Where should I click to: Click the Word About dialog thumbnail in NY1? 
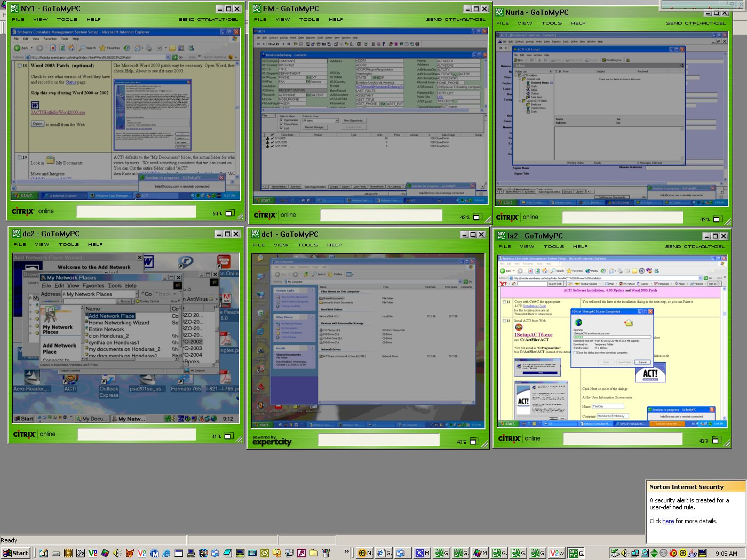pos(153,114)
